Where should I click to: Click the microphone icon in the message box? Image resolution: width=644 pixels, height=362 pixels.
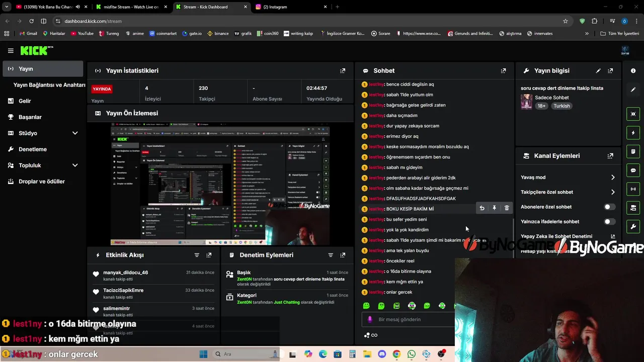(x=370, y=319)
